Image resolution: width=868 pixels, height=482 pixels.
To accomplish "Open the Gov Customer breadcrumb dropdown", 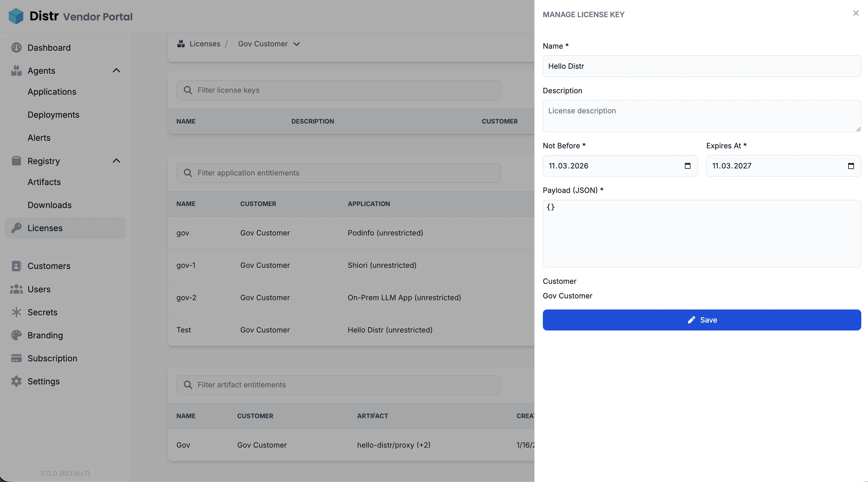I will pos(296,44).
